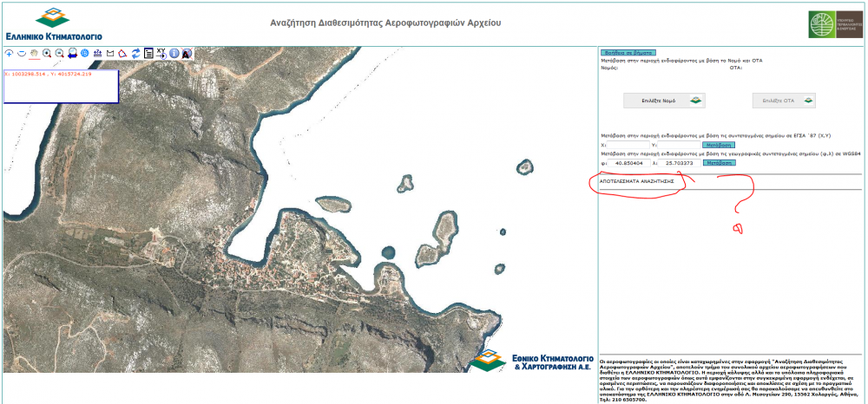Choose the polygon area drawing tool
Screen dimensions: 868x404
[x=122, y=53]
